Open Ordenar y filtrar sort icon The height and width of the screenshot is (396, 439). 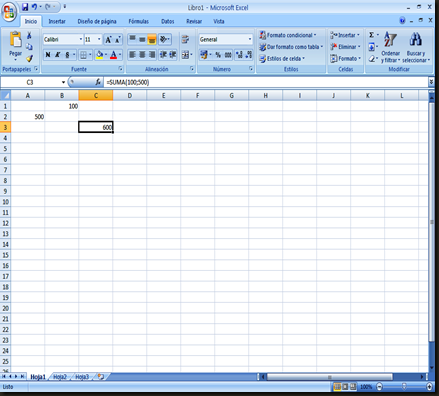(x=390, y=39)
